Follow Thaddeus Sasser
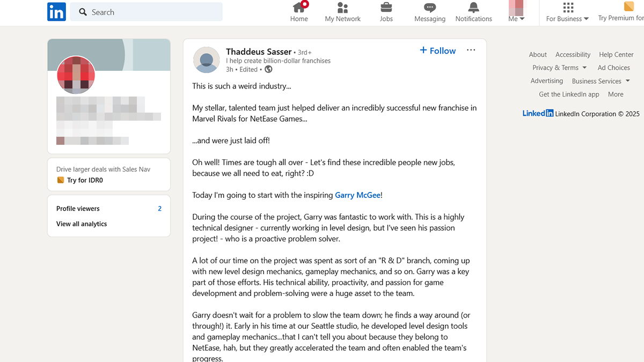The image size is (644, 362). 437,51
